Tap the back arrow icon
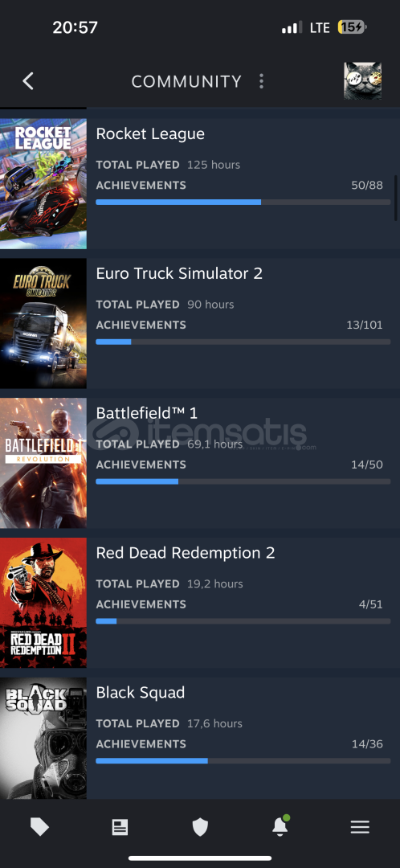This screenshot has width=400, height=868. 28,81
